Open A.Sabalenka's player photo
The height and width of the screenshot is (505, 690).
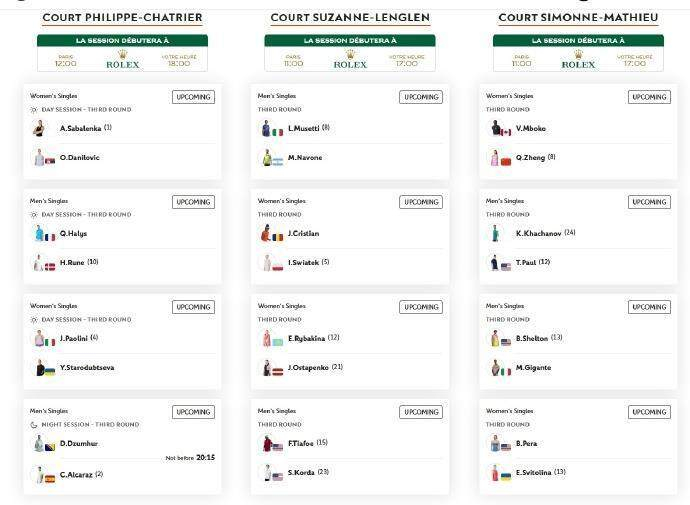pyautogui.click(x=39, y=129)
